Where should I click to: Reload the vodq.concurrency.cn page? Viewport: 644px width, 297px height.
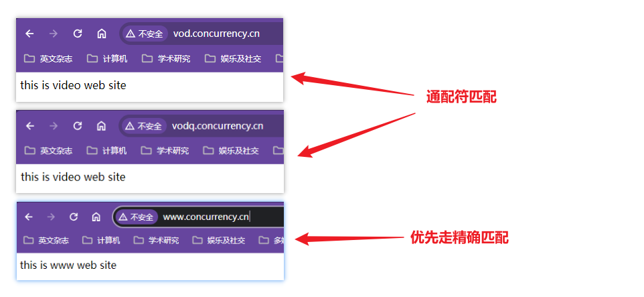point(77,126)
